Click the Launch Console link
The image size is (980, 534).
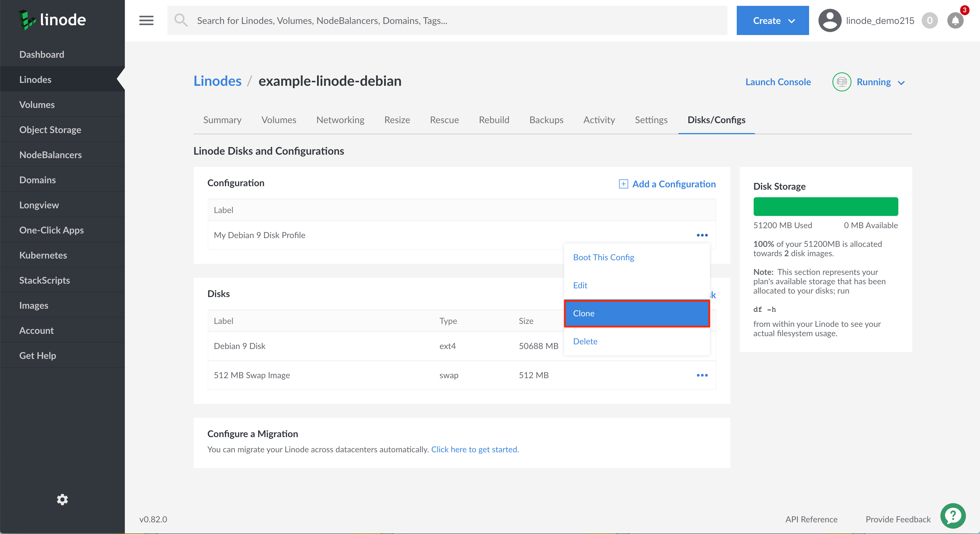tap(778, 82)
